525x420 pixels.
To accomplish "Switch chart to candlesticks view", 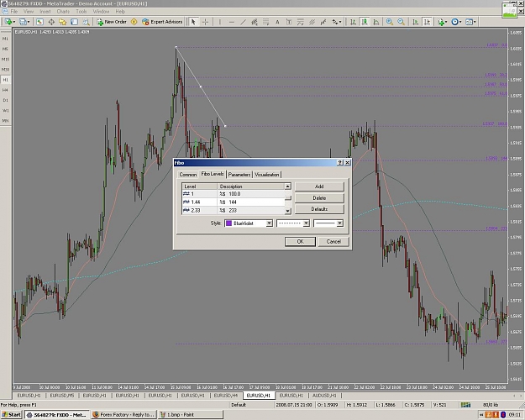I will coord(365,22).
